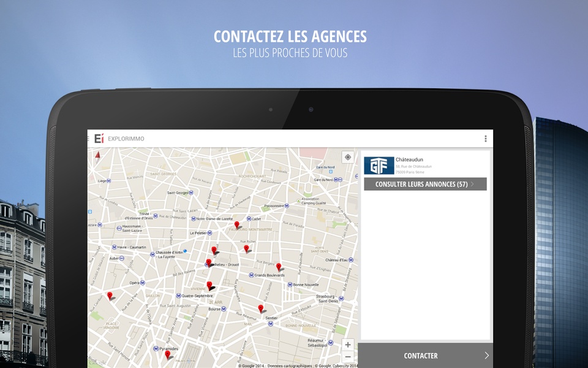Tap the Notre-Dame-de-Lorette station label
The image size is (588, 368).
tap(214, 218)
